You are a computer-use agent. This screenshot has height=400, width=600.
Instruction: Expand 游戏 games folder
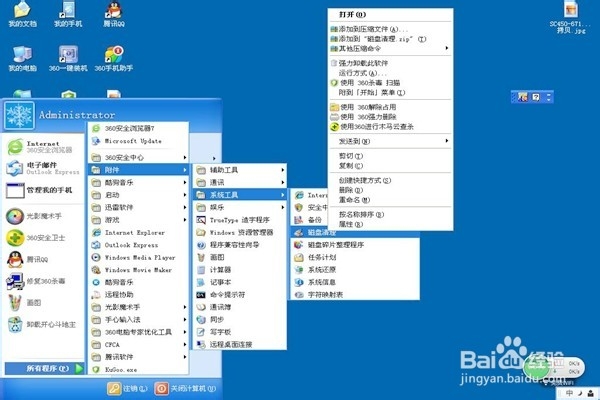point(139,220)
